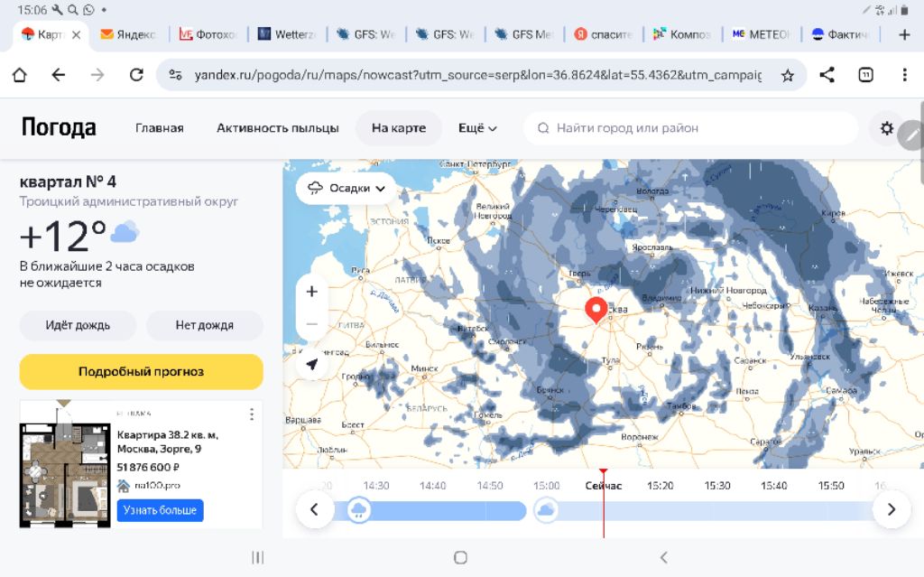The image size is (924, 577).
Task: Expand the Ещё menu
Action: coord(477,128)
